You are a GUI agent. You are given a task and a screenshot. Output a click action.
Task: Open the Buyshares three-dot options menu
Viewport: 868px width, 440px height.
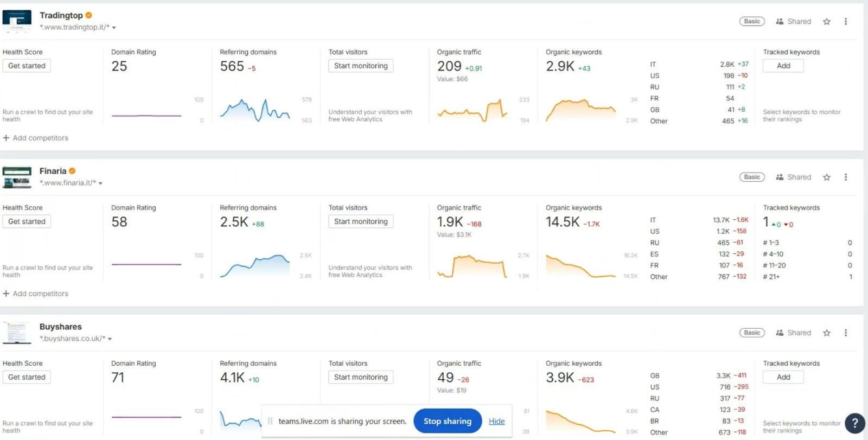(x=846, y=333)
